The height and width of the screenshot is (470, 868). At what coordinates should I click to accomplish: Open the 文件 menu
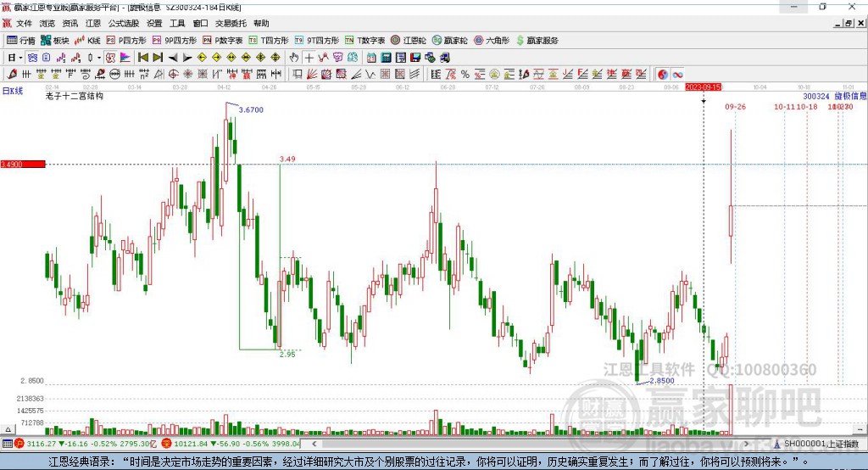25,23
